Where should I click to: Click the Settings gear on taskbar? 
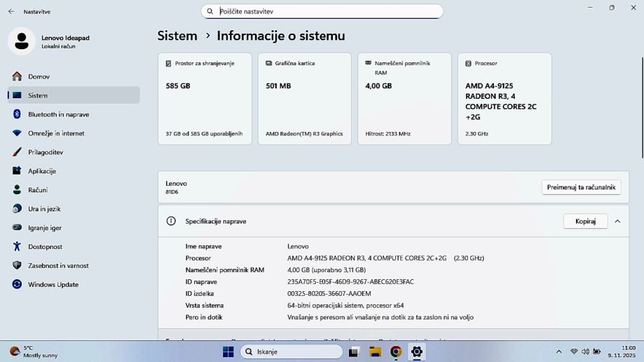coord(416,351)
